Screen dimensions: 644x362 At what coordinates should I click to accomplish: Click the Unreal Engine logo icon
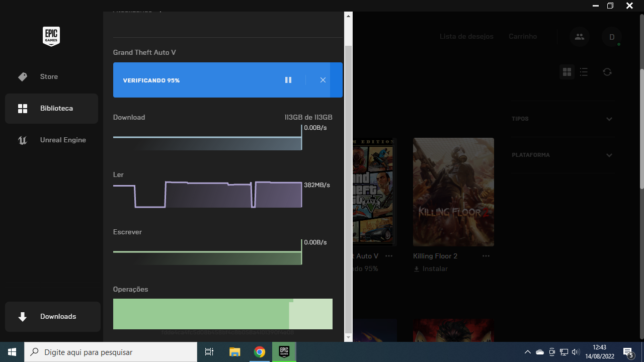point(23,140)
